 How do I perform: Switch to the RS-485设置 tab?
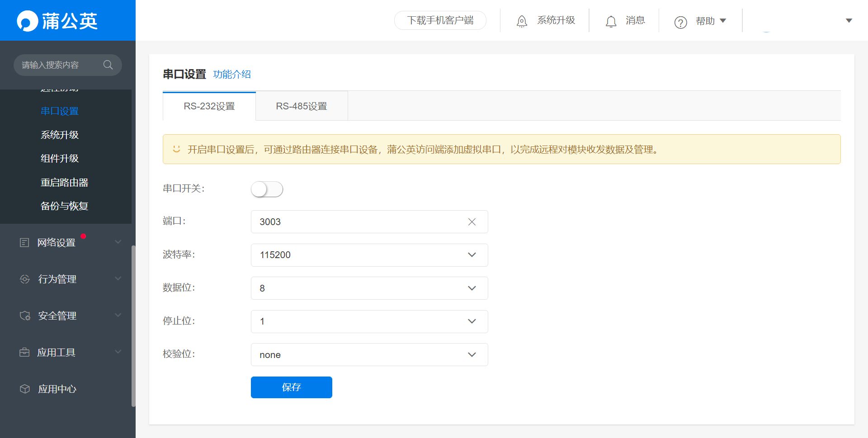[x=302, y=106]
